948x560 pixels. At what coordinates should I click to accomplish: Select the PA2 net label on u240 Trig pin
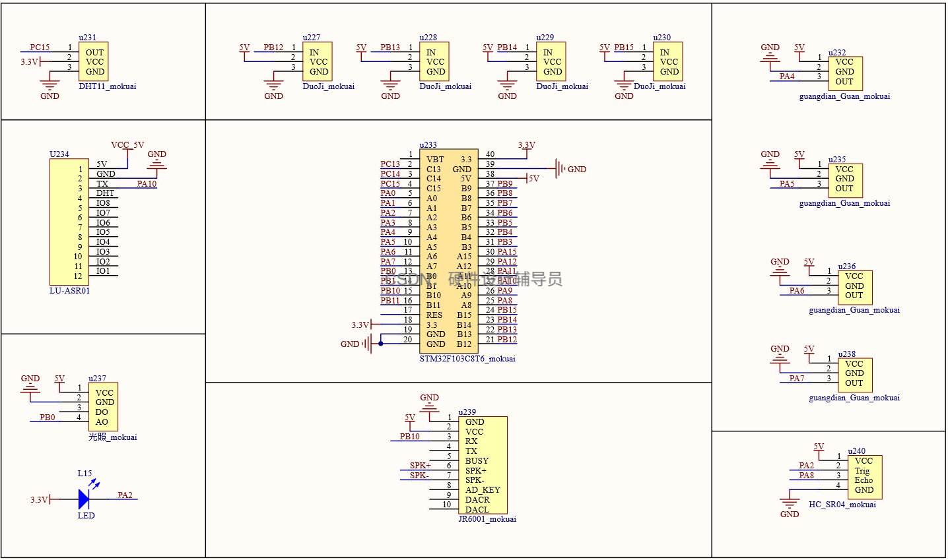(806, 466)
